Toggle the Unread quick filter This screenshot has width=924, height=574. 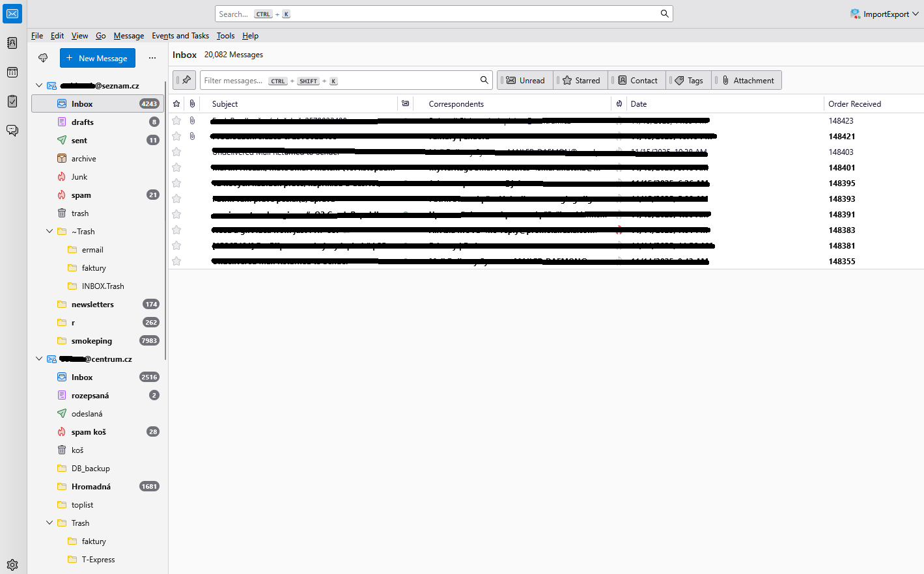(x=525, y=81)
